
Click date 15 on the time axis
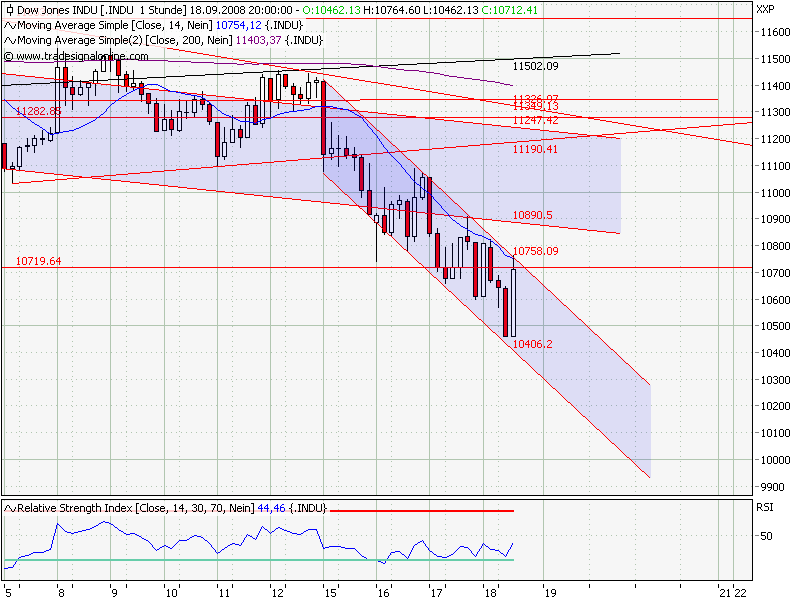click(330, 593)
